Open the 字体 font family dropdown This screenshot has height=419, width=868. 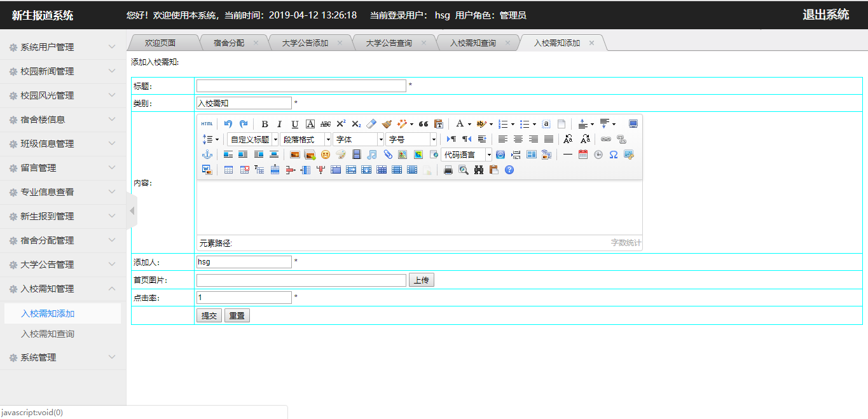point(359,139)
